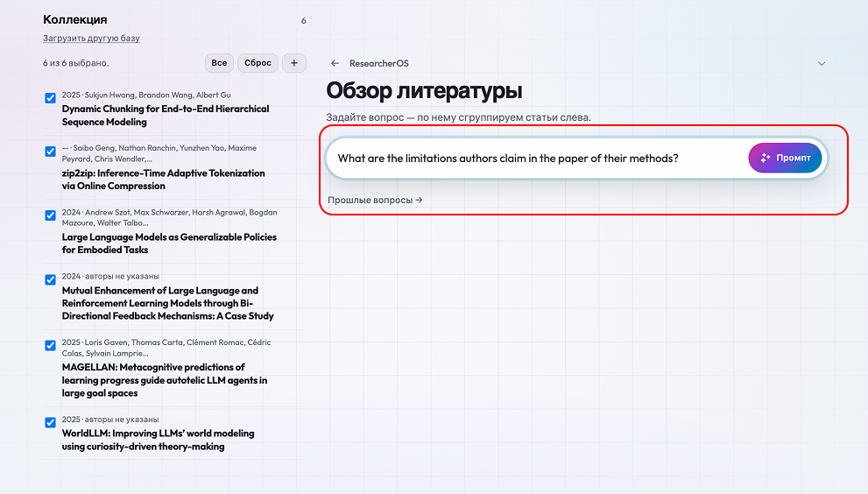Click the collection count number 6
The height and width of the screenshot is (494, 868).
coord(303,20)
